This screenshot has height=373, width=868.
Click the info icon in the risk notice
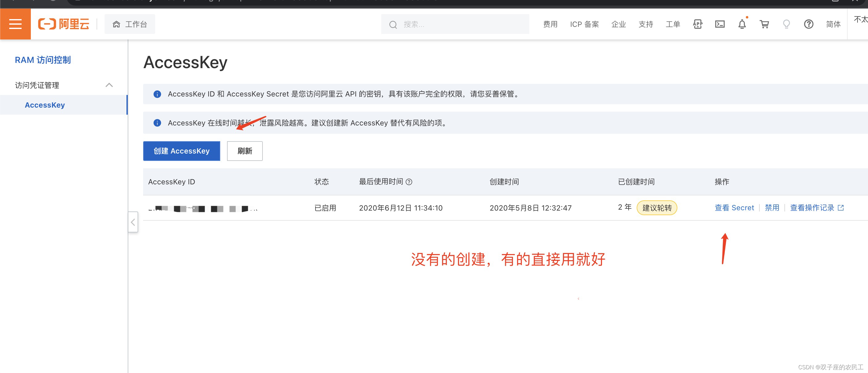pos(157,123)
